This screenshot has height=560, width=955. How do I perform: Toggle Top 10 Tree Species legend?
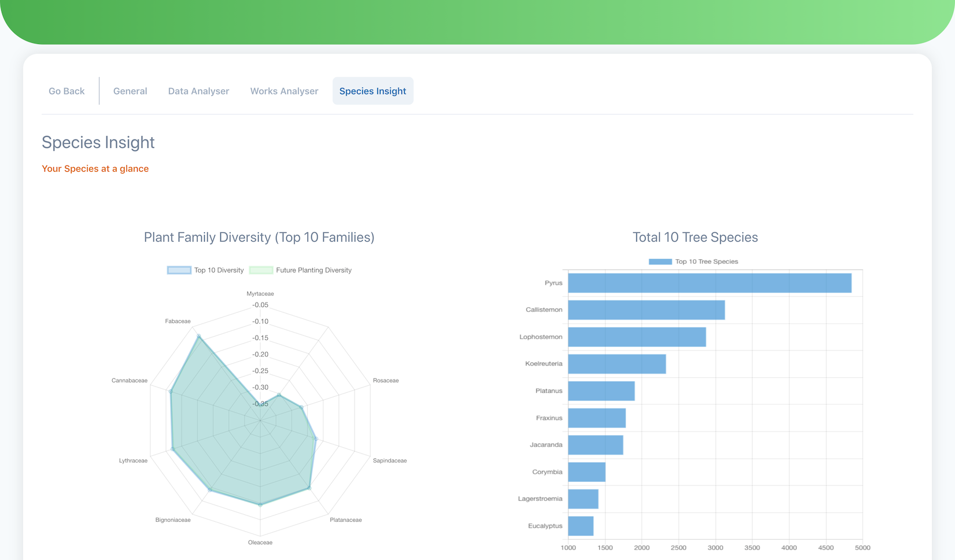[660, 261]
